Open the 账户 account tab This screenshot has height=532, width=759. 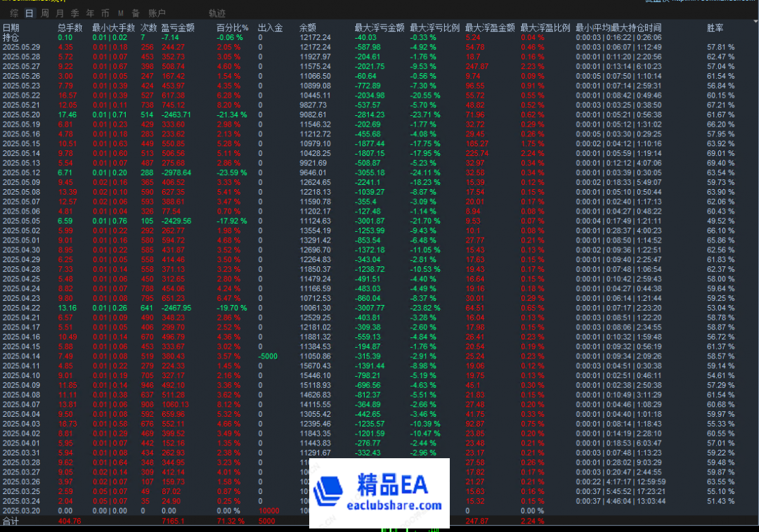pos(157,13)
